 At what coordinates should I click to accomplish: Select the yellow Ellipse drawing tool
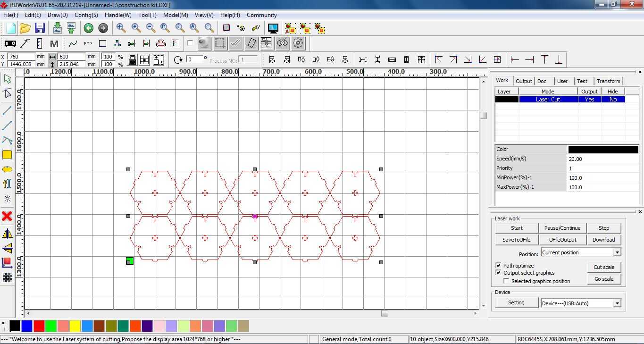point(7,169)
